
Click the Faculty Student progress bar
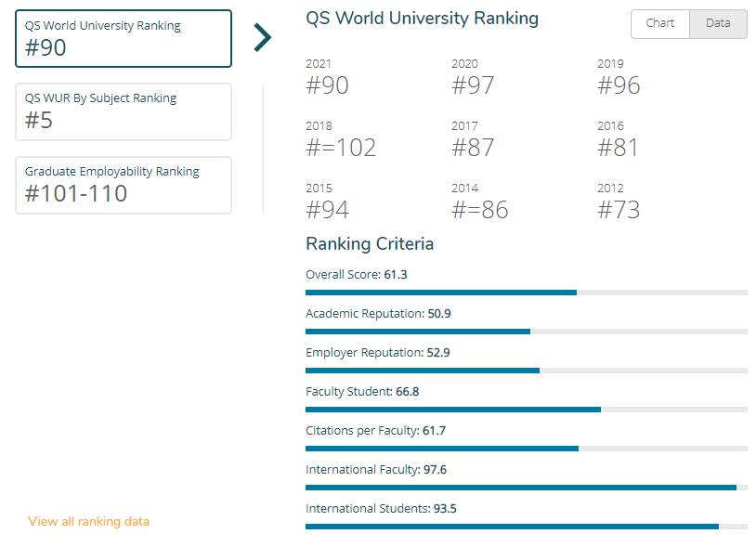pos(527,410)
